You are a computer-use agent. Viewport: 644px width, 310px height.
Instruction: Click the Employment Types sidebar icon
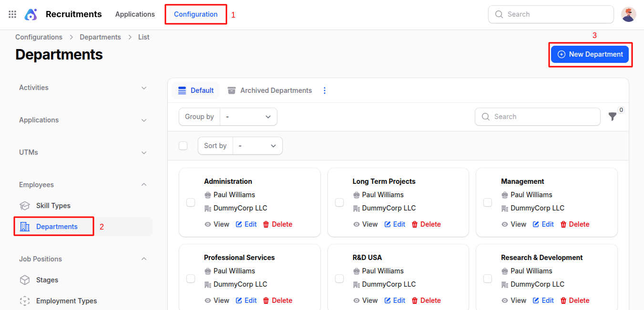(24, 300)
